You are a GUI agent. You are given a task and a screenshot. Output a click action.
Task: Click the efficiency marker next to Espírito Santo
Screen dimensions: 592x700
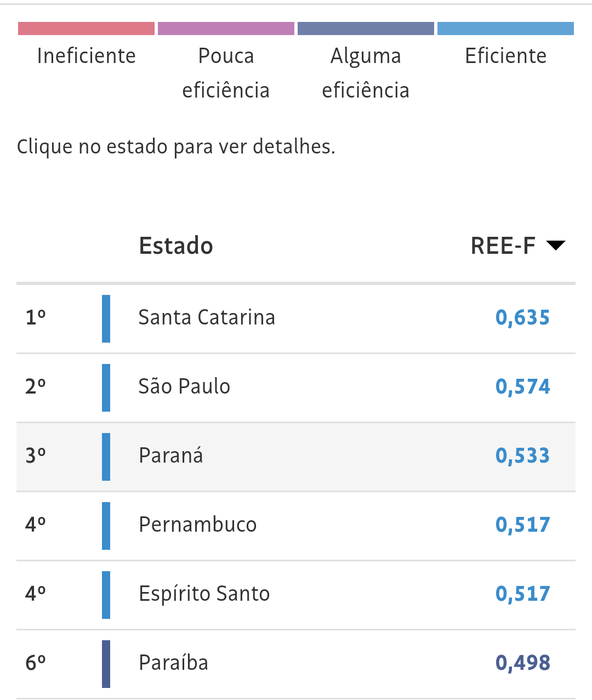[x=106, y=594]
